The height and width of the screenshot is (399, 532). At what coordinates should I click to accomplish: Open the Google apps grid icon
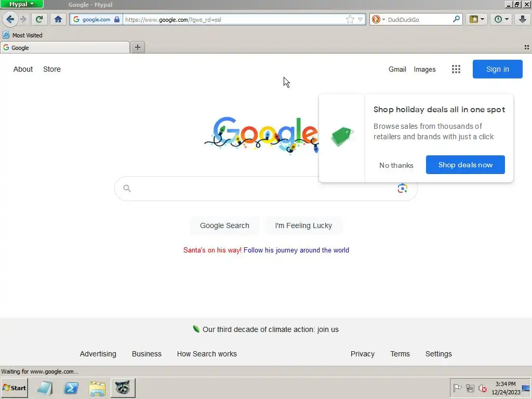click(456, 69)
